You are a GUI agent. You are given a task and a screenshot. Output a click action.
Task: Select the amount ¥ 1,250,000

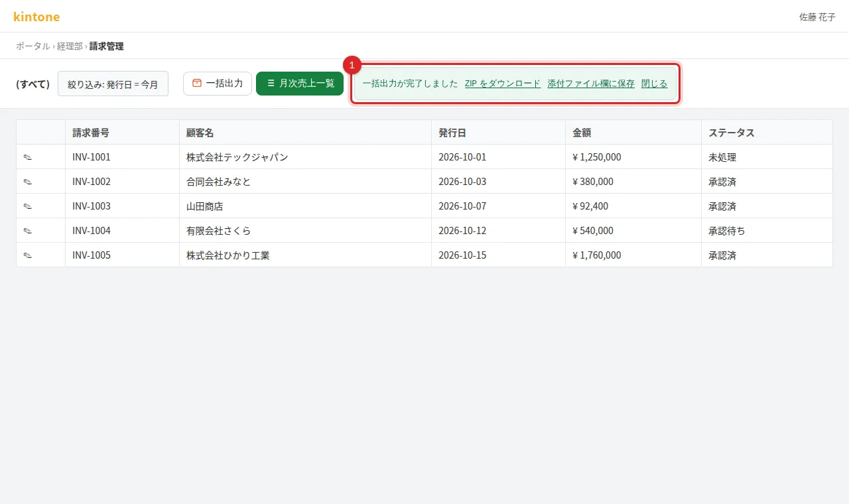[597, 157]
